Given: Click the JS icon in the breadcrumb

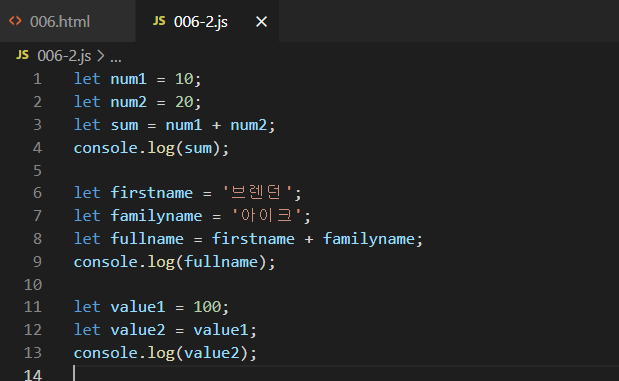Looking at the screenshot, I should [23, 55].
